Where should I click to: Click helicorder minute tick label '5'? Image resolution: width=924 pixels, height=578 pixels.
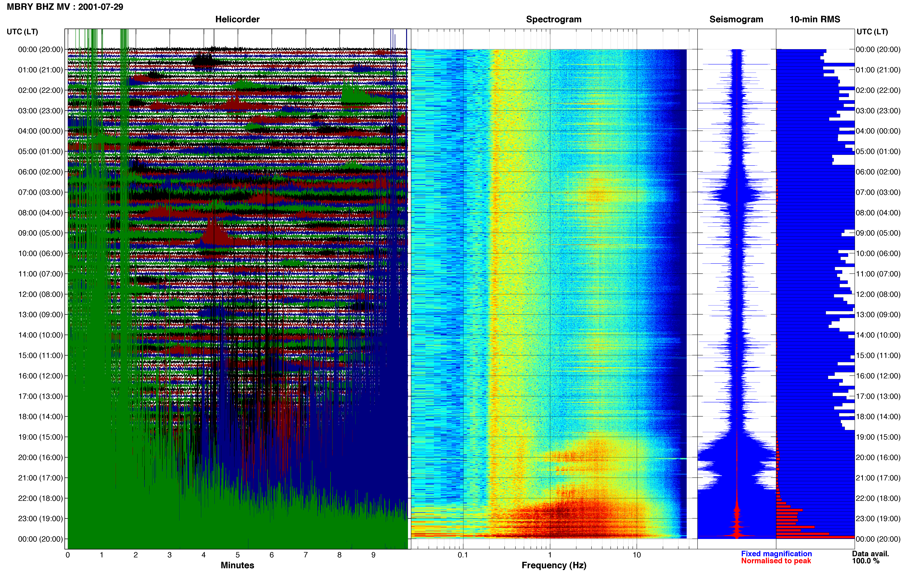(238, 555)
